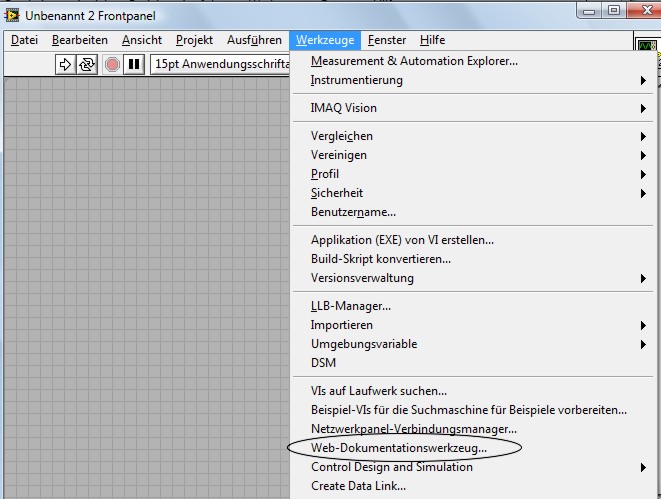Expand Control Design and Simulation submenu

click(473, 467)
